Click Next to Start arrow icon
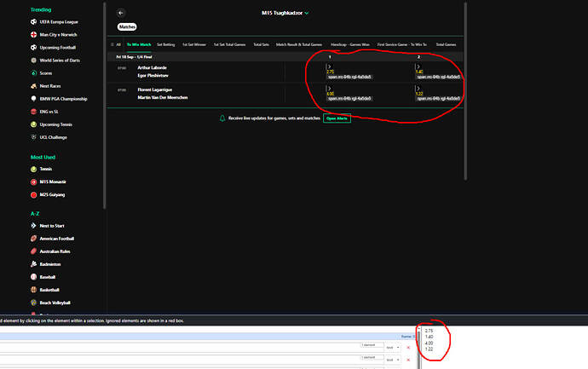 (33, 226)
